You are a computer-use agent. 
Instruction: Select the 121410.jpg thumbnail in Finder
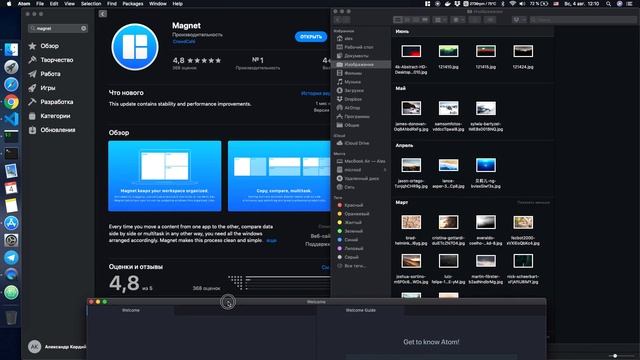click(448, 51)
